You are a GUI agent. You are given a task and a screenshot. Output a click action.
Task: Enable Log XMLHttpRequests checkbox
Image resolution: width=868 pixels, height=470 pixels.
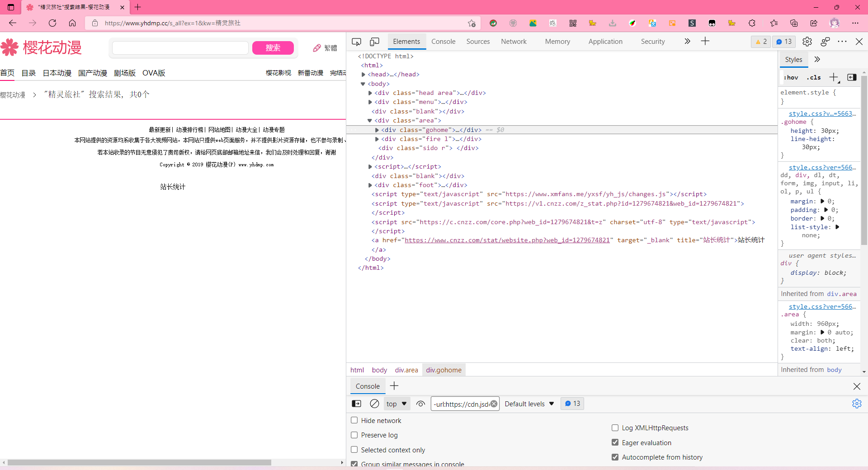click(615, 428)
